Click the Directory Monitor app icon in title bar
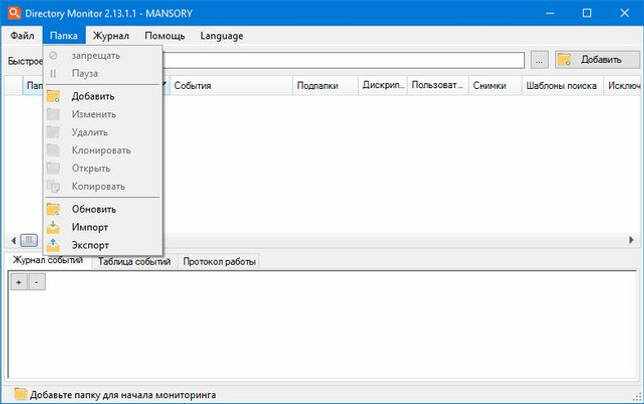Viewport: 644px width, 404px height. (x=14, y=13)
